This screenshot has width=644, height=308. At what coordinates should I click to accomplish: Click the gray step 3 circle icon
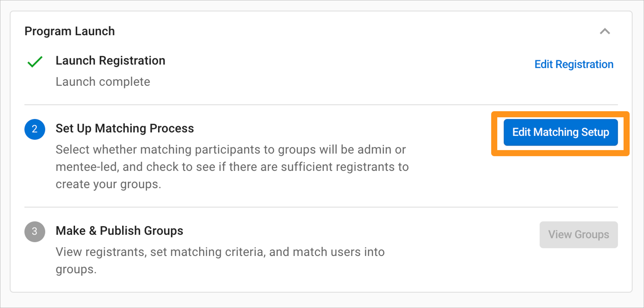[x=35, y=232]
